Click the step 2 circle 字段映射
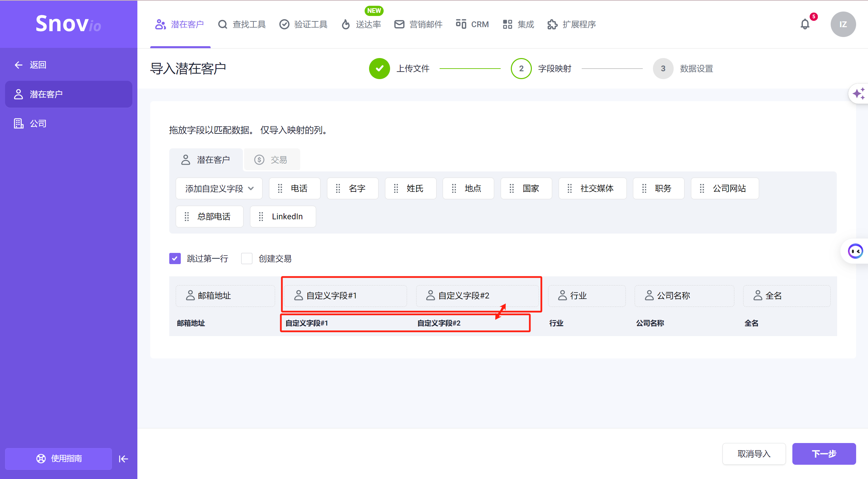Screen dimensions: 868x479 [521, 69]
